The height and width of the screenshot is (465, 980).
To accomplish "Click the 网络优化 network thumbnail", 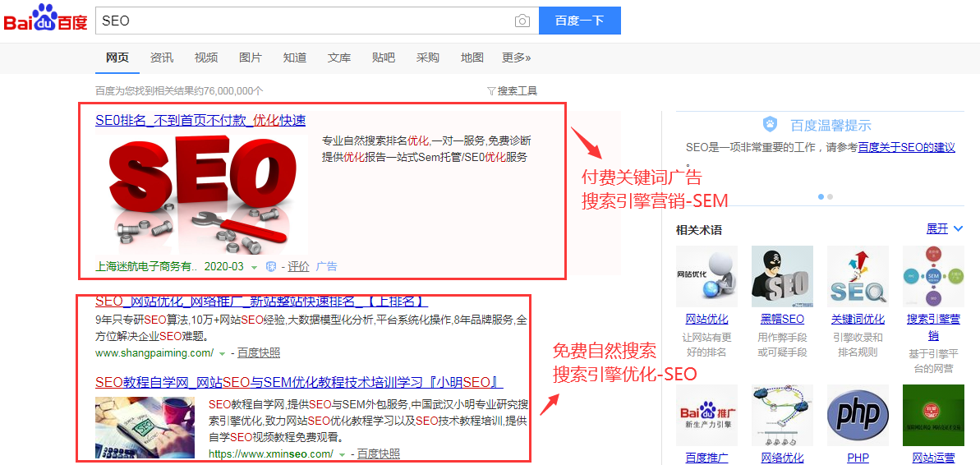I will 783,416.
